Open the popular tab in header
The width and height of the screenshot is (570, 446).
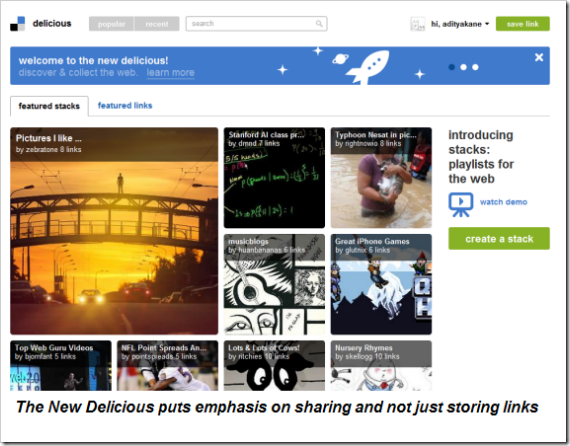[111, 24]
